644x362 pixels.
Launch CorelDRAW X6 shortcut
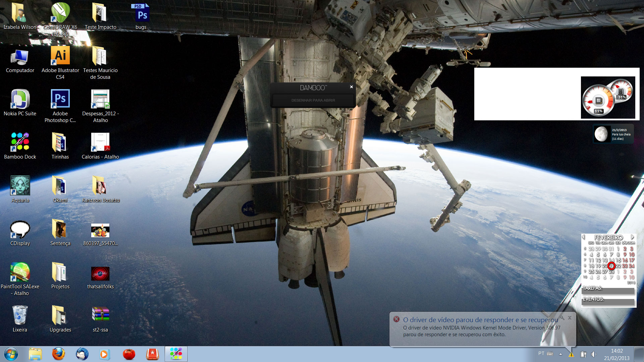60,19
